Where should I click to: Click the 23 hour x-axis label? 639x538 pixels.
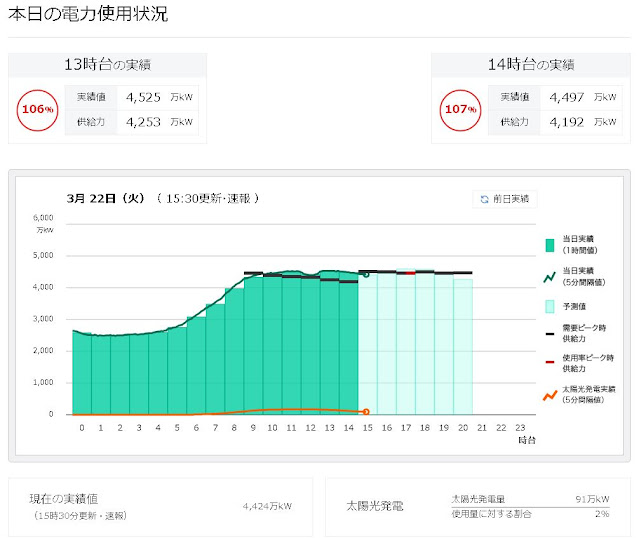(520, 428)
